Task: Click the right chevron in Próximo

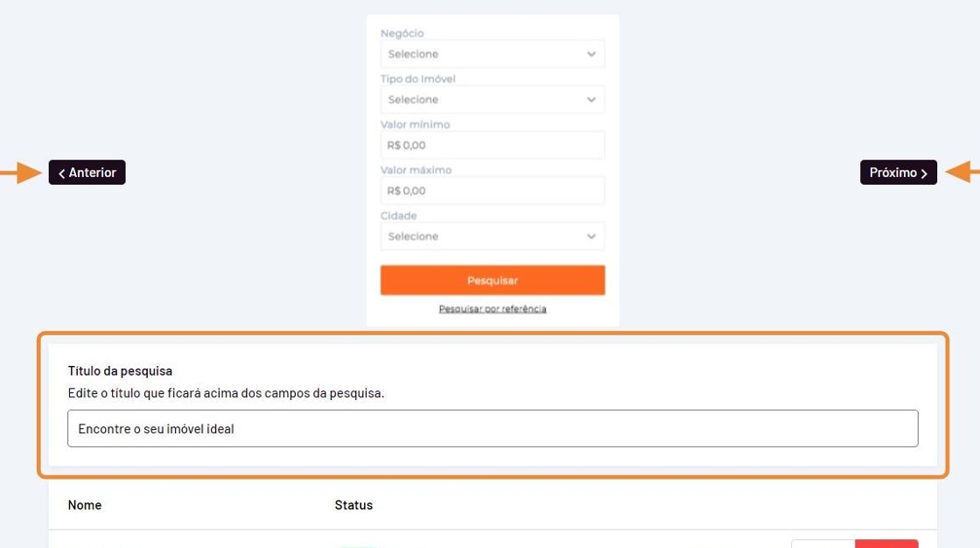Action: pyautogui.click(x=924, y=173)
